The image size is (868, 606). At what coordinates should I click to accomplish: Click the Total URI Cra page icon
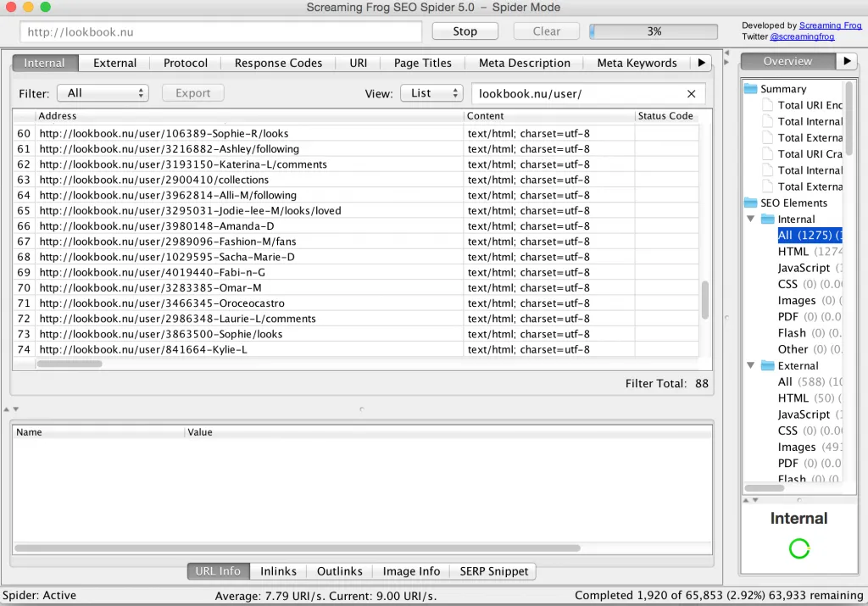[767, 154]
